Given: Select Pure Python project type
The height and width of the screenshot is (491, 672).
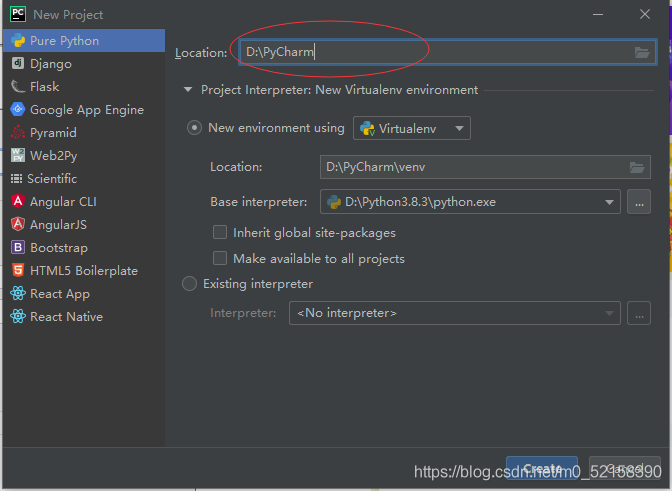Looking at the screenshot, I should pyautogui.click(x=84, y=41).
